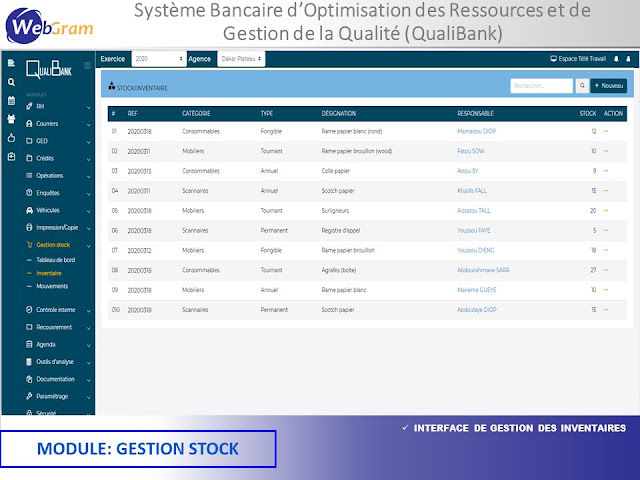Expand the Enquêtes module chevron
Viewport: 640px width, 480px height.
[x=89, y=194]
